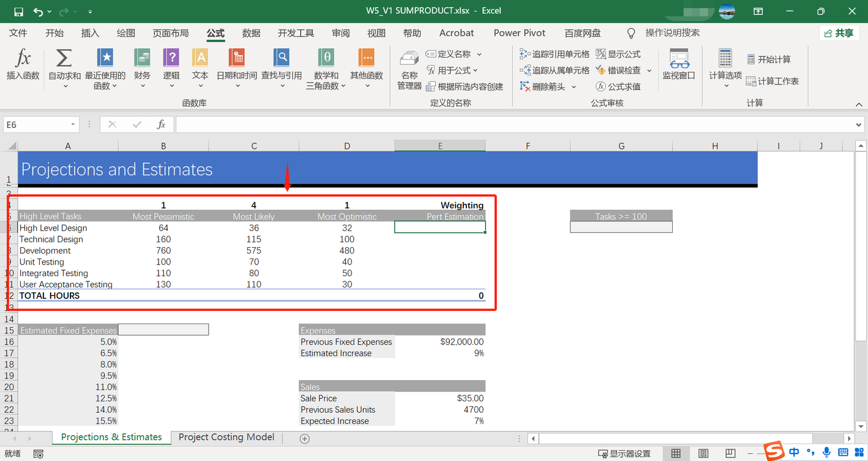The width and height of the screenshot is (868, 461).
Task: Click inside the Name Box showing E6
Action: pos(36,124)
